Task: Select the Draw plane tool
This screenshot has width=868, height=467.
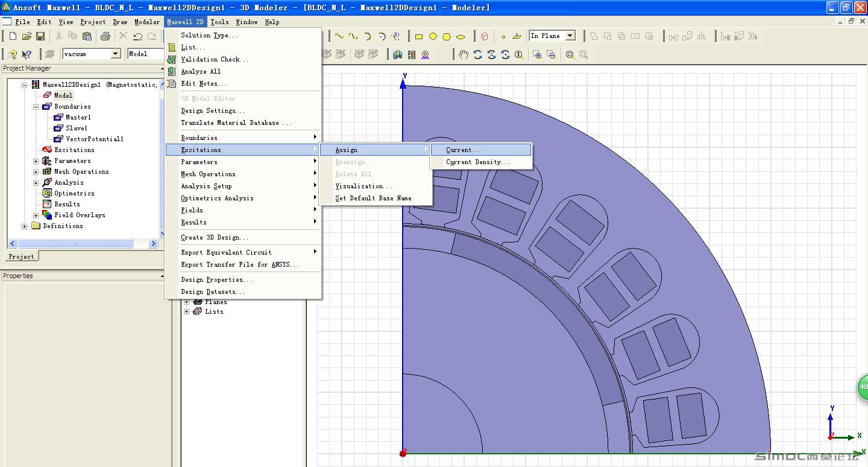Action: click(x=517, y=36)
